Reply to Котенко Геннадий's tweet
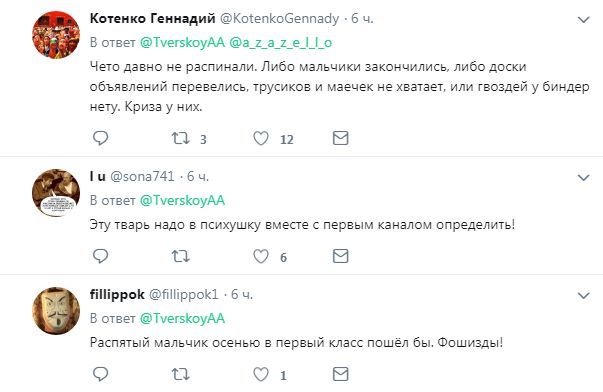Viewport: 603px width, 392px height. 101,138
